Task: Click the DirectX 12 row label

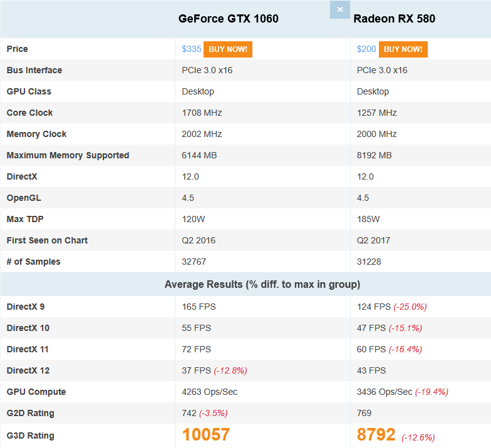Action: tap(28, 370)
